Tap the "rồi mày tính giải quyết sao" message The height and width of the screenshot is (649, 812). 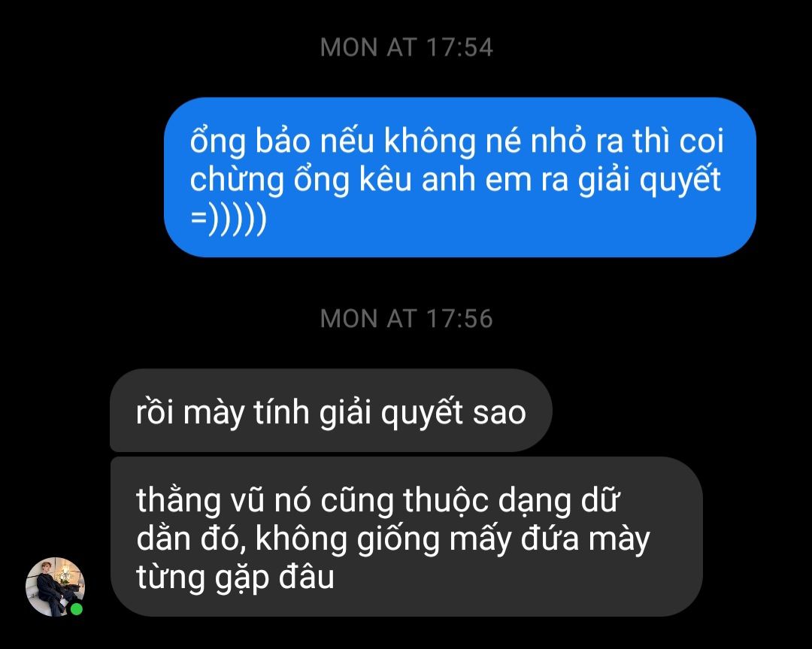tap(331, 411)
